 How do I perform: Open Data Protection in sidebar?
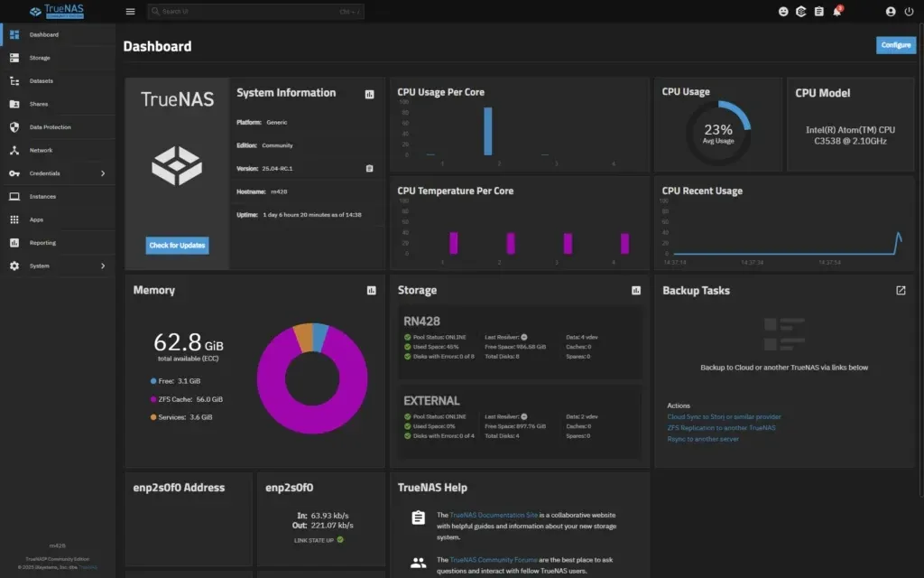pyautogui.click(x=50, y=127)
